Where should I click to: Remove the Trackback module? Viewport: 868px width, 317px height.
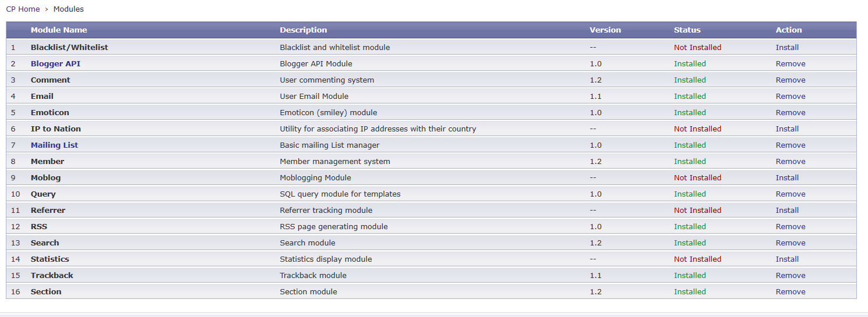791,275
